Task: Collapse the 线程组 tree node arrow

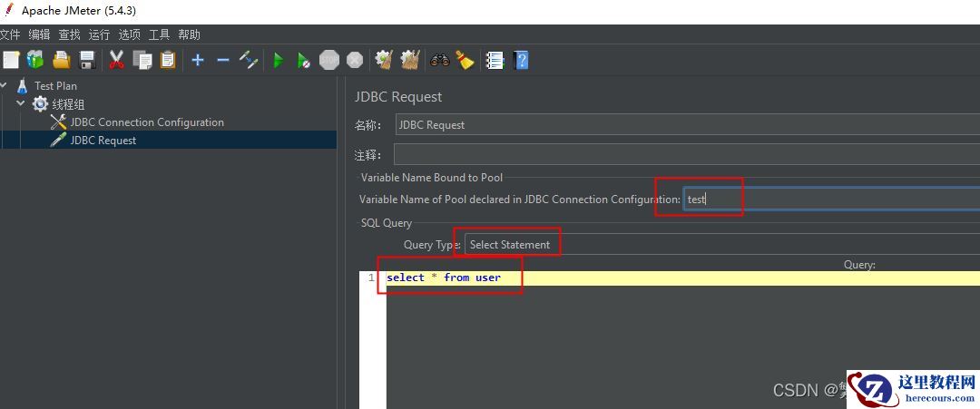Action: [21, 103]
